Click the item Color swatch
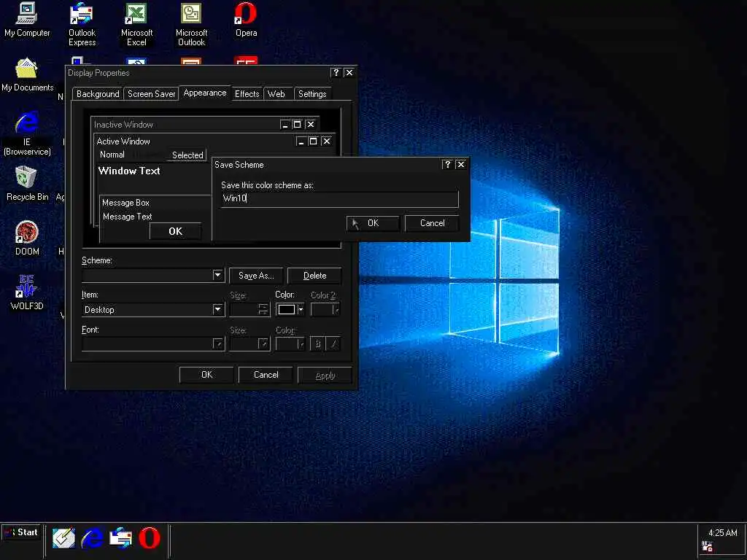Image resolution: width=747 pixels, height=560 pixels. (286, 309)
